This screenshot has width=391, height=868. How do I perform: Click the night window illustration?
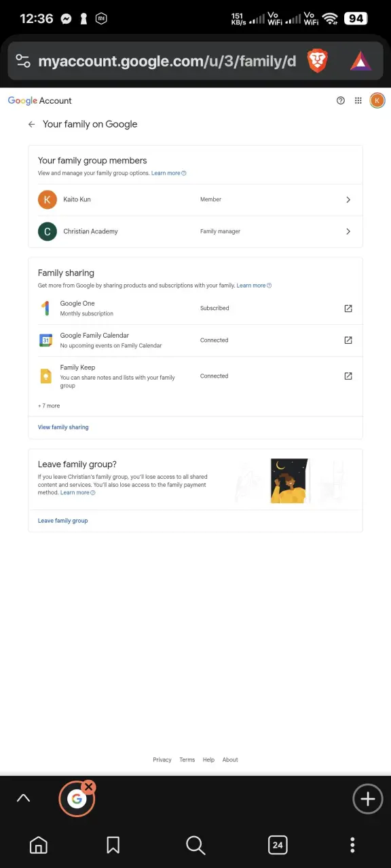(289, 481)
